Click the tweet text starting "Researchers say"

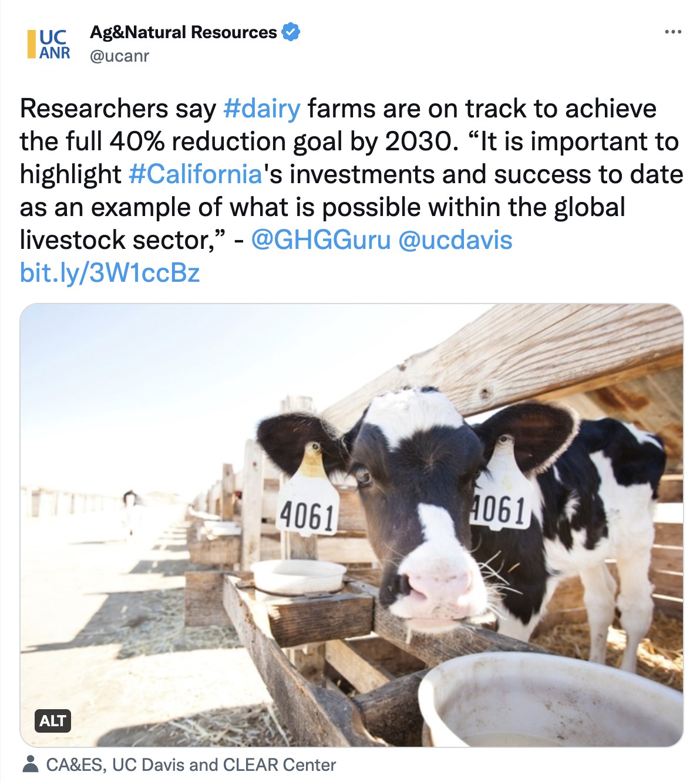tap(117, 109)
